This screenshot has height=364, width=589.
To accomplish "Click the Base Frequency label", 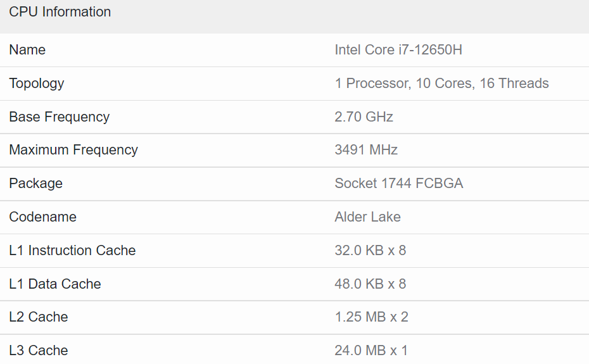I will pos(60,117).
